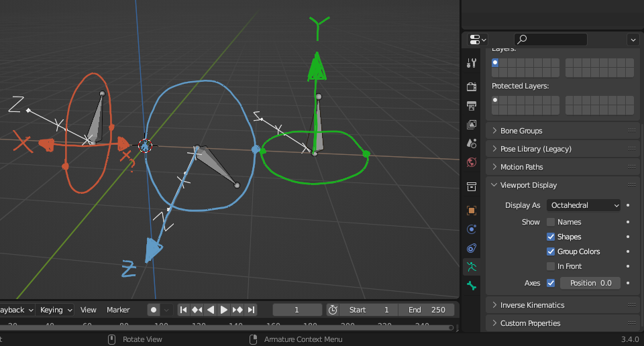
Task: Click the Protected Layers label
Action: 520,86
